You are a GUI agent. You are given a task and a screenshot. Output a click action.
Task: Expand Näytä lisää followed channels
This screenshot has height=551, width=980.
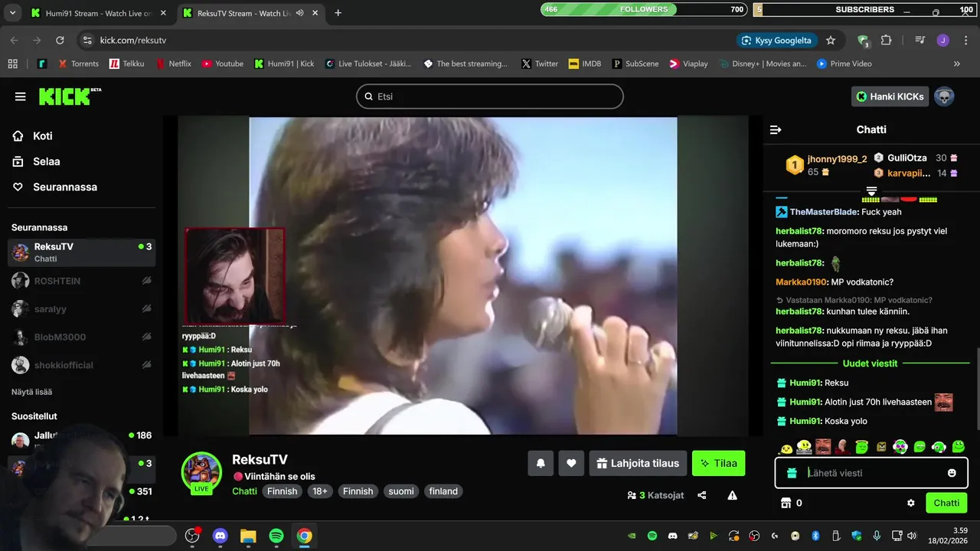point(31,392)
